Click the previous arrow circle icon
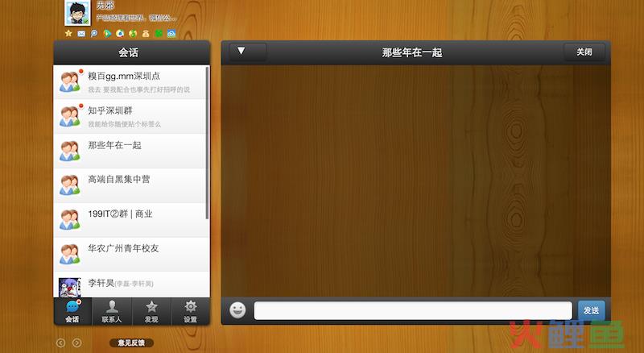 click(61, 343)
